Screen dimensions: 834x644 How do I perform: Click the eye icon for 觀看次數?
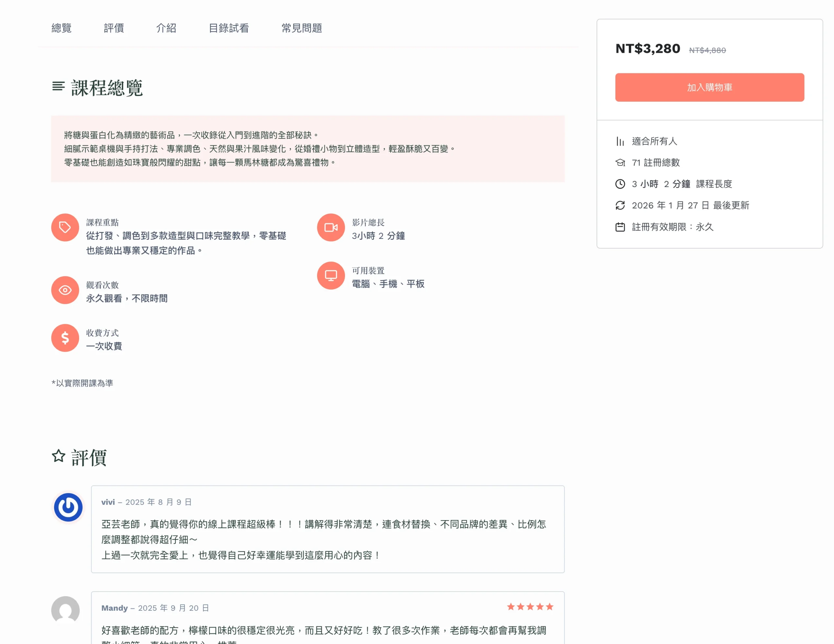[x=65, y=290]
